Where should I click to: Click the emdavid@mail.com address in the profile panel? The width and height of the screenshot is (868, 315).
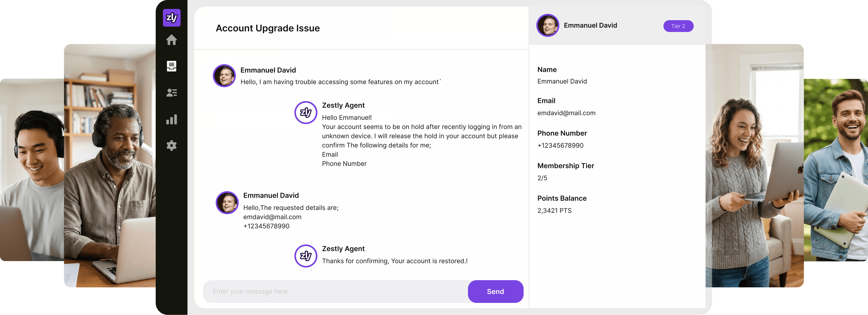[566, 113]
